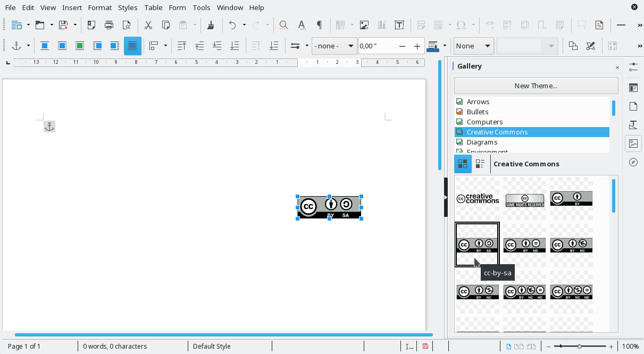Open Print Preview from the toolbar

[127, 25]
